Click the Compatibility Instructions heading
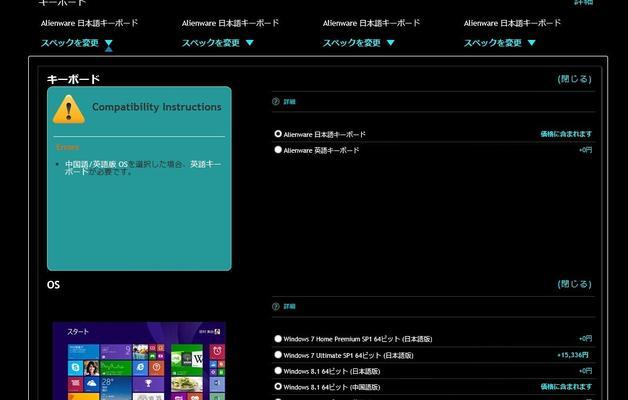 pyautogui.click(x=157, y=107)
